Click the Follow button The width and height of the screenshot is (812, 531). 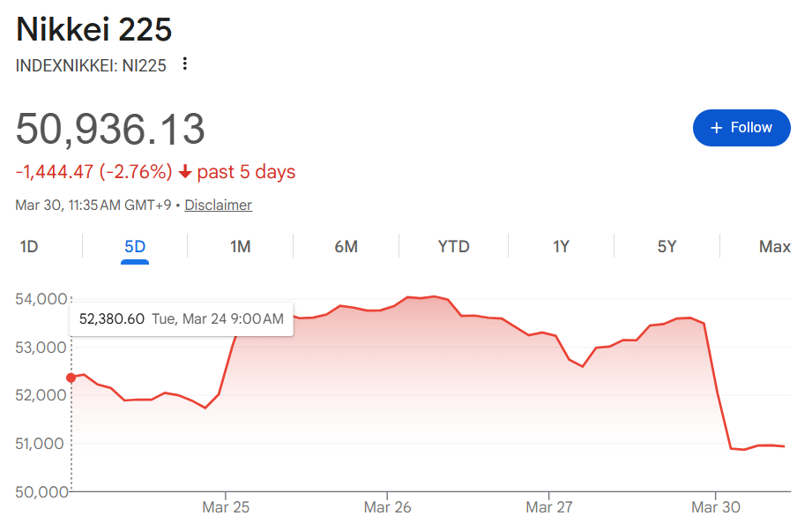click(x=741, y=128)
